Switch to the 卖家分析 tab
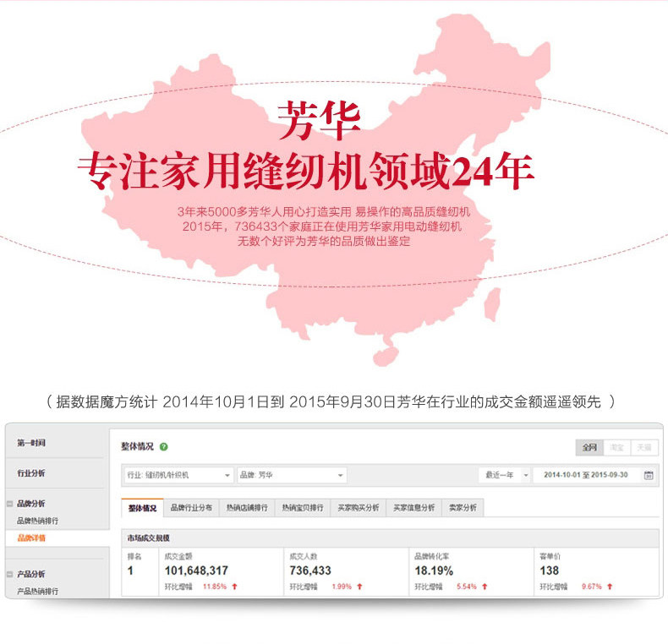 (463, 508)
